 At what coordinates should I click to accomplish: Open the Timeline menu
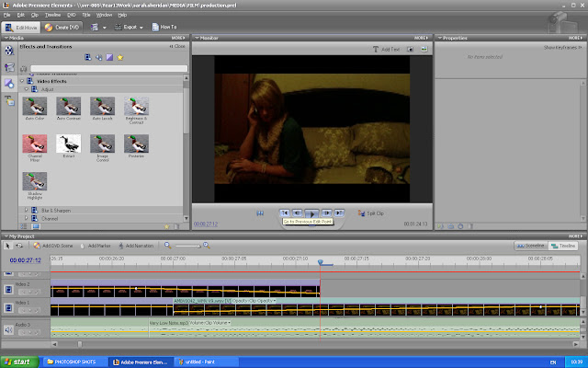pos(52,15)
